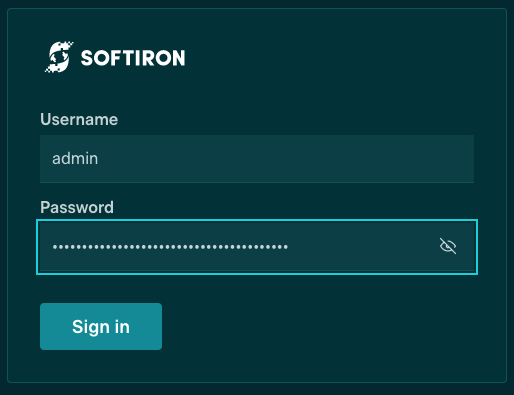Show password using the crossed-eye icon
Image resolution: width=514 pixels, height=395 pixels.
click(448, 246)
